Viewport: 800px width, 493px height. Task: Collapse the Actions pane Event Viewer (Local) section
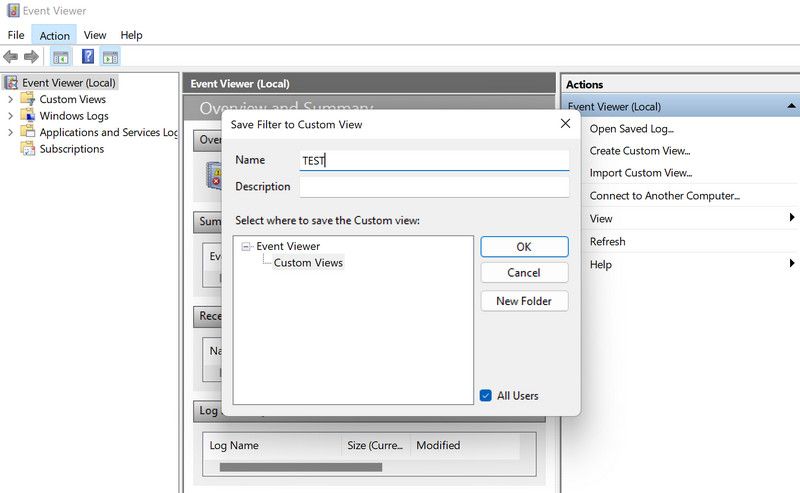(791, 106)
